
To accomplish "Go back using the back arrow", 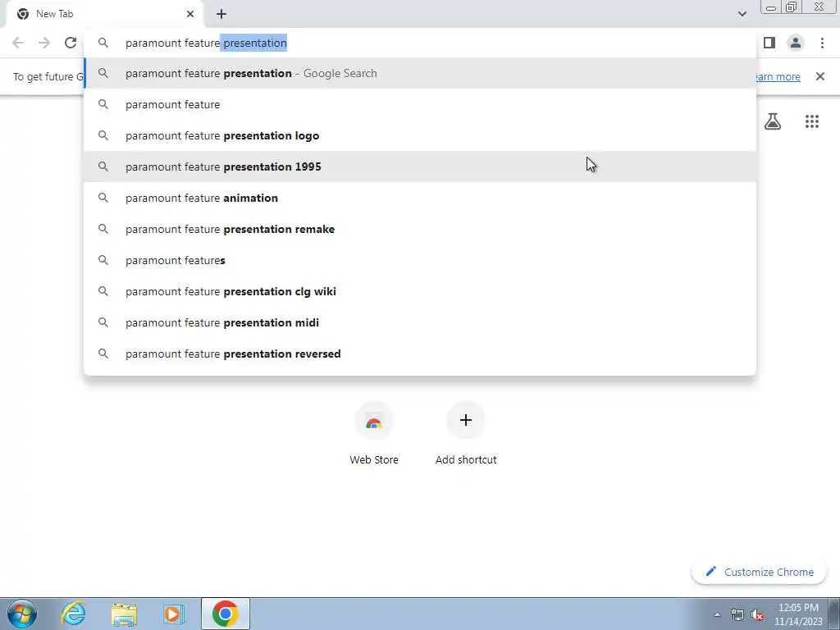I will point(18,43).
